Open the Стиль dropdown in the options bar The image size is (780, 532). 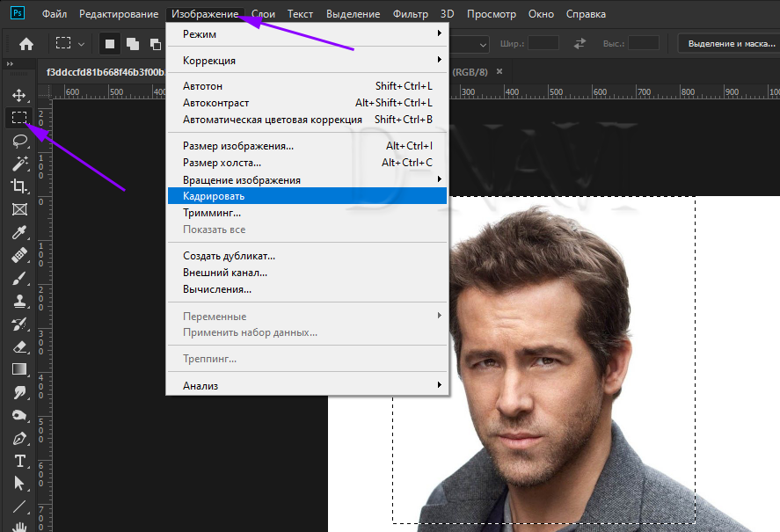click(x=469, y=45)
